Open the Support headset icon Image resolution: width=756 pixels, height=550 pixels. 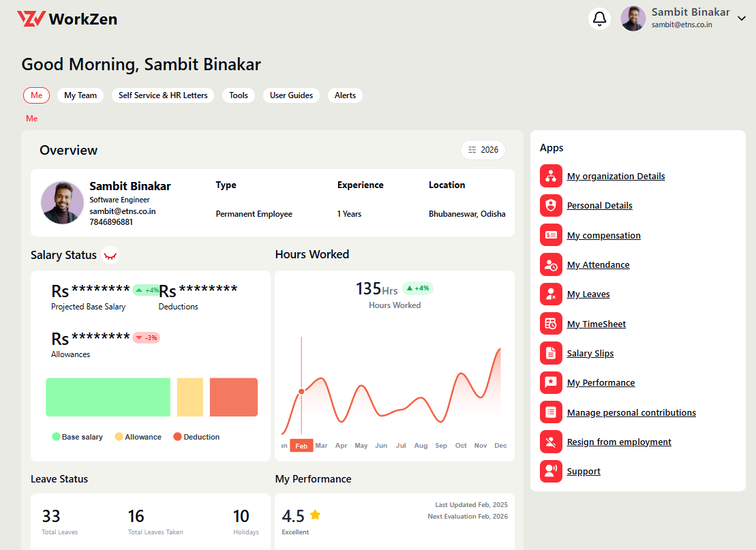[551, 471]
